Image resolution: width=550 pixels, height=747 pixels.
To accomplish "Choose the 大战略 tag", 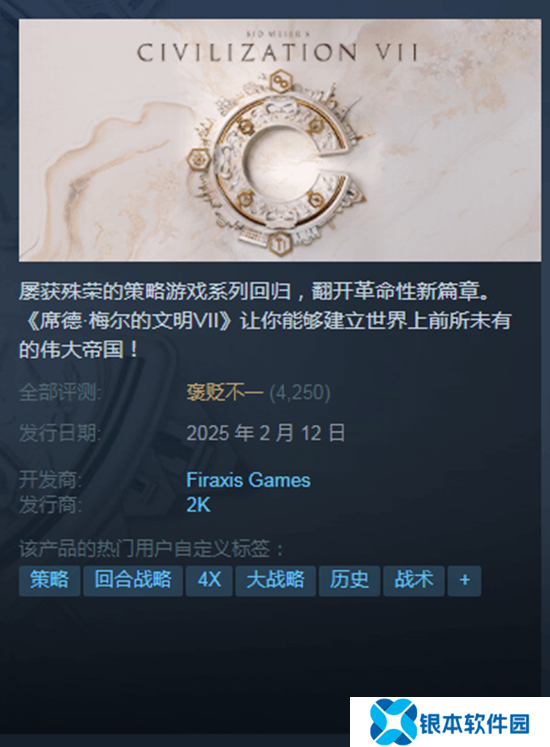I will (x=275, y=580).
